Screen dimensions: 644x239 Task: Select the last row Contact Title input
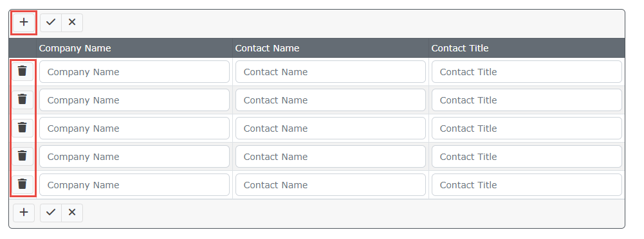coord(527,185)
